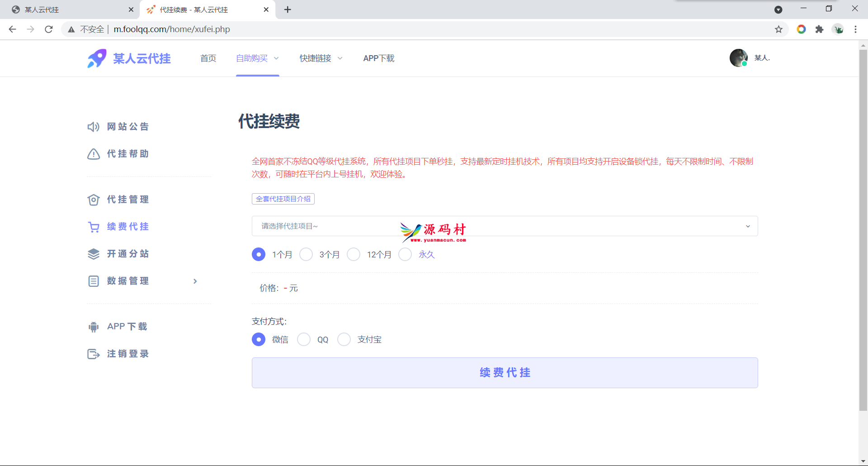Expand the 自助购买 navigation menu

[x=257, y=58]
